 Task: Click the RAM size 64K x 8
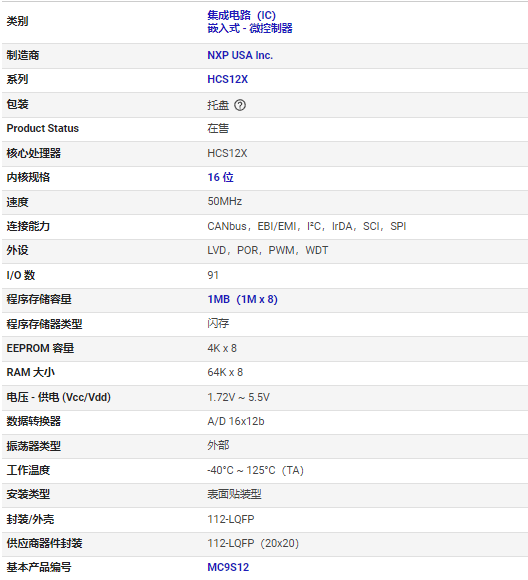[x=225, y=372]
